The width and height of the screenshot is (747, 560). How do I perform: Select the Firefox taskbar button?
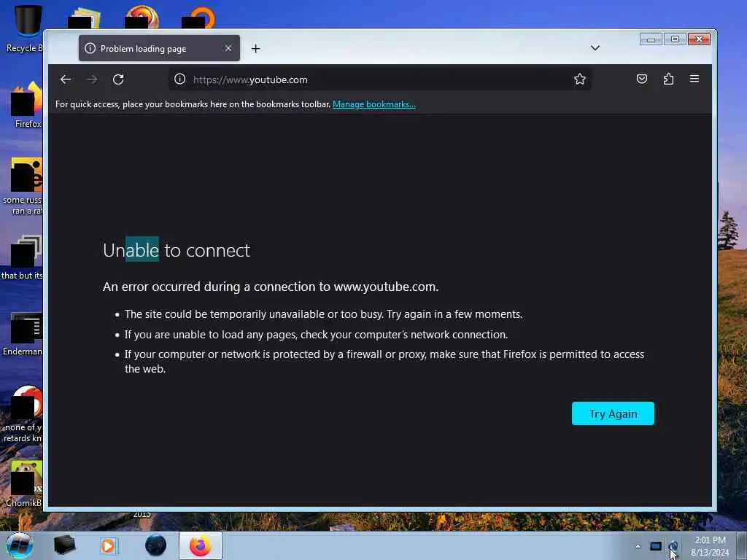(201, 545)
